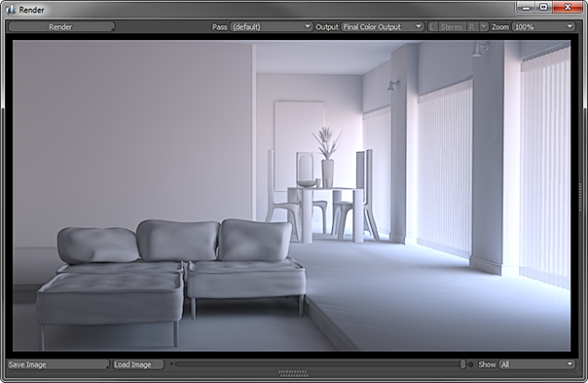The height and width of the screenshot is (383, 588).
Task: Open the Pass dropdown showing (default)
Action: [271, 26]
